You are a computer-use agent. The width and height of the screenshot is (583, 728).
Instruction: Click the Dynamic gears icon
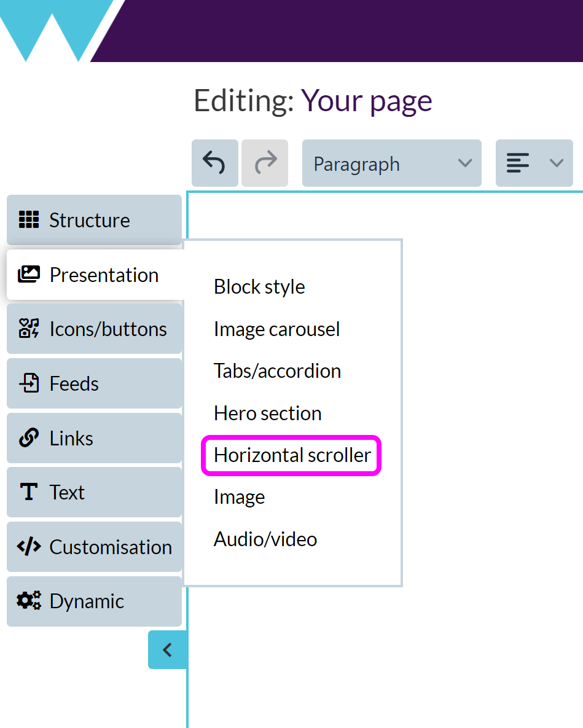[28, 601]
